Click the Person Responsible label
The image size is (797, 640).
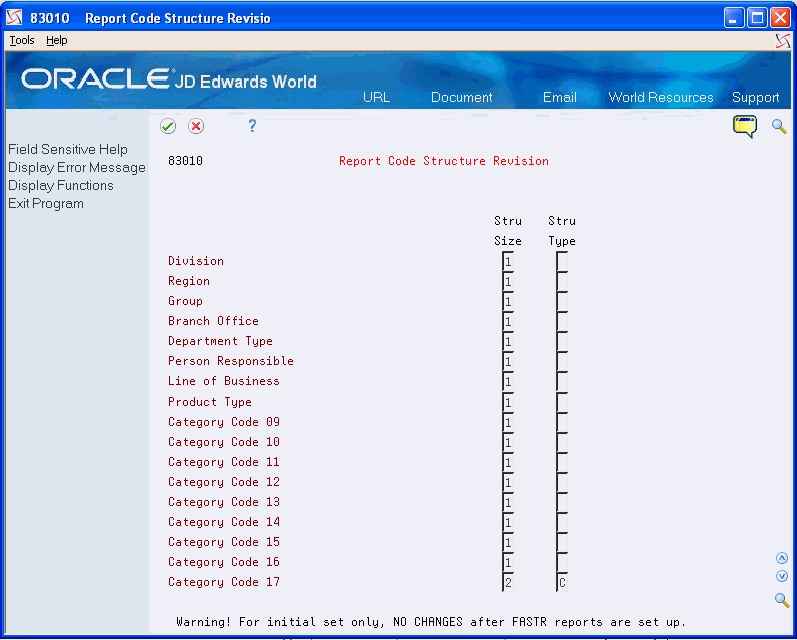click(231, 361)
